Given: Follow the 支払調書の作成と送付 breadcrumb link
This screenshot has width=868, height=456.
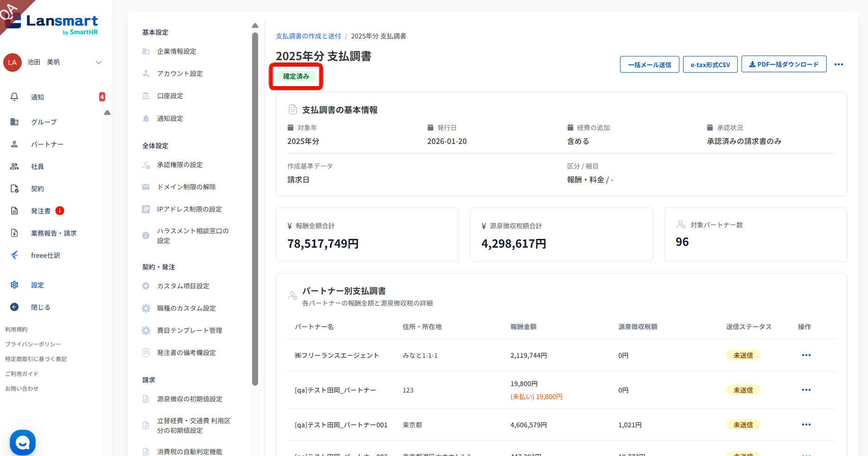Looking at the screenshot, I should [308, 36].
